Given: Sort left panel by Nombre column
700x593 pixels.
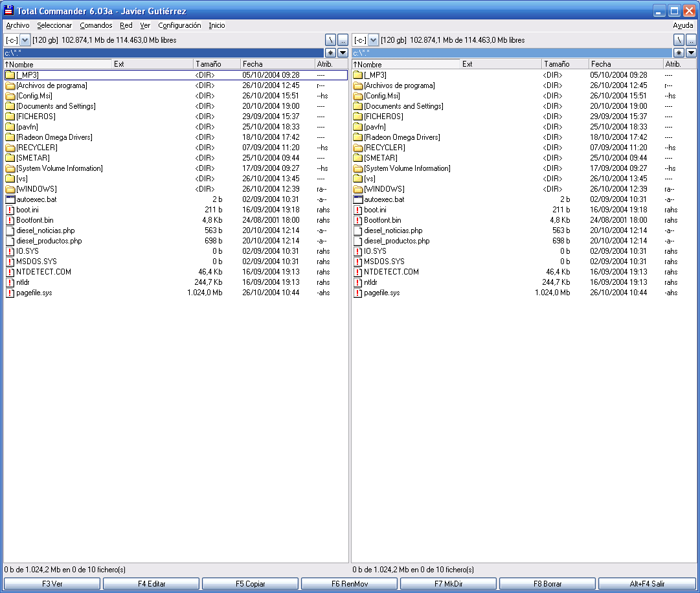Looking at the screenshot, I should click(x=58, y=64).
